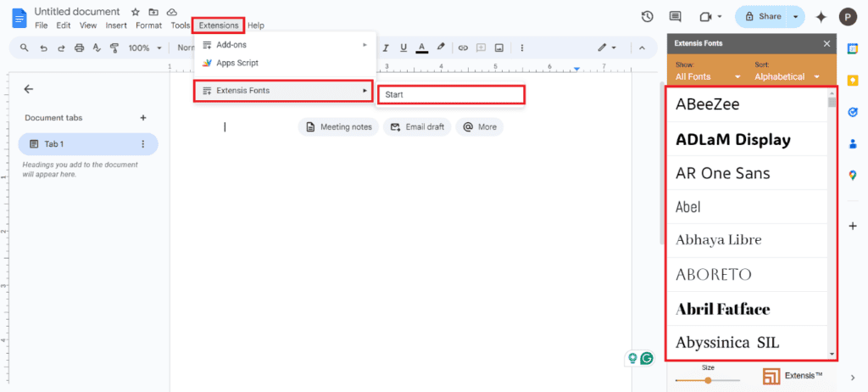Viewport: 868px width, 392px height.
Task: Start a Meet video call
Action: tap(705, 17)
